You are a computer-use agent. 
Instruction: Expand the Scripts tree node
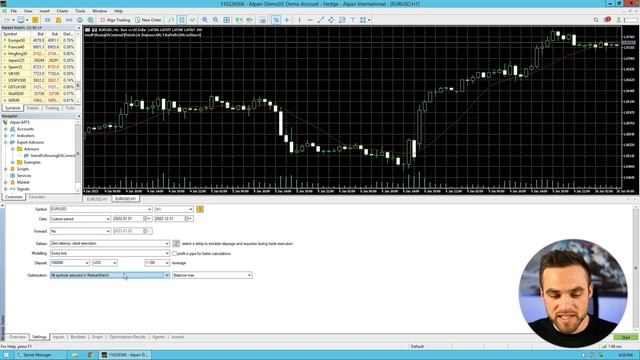point(6,169)
